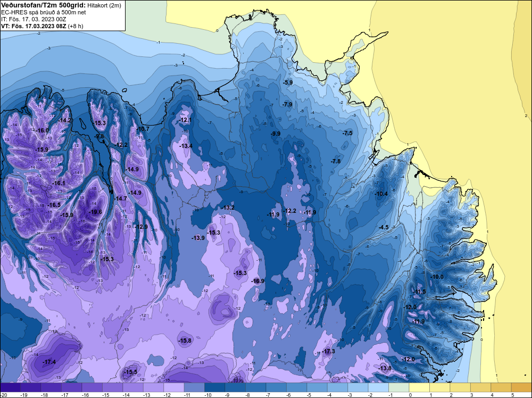532x398 pixels.
Task: Click the initial time 'IT: Fös. 17. 03. 2023 00Z'
Action: pyautogui.click(x=35, y=19)
